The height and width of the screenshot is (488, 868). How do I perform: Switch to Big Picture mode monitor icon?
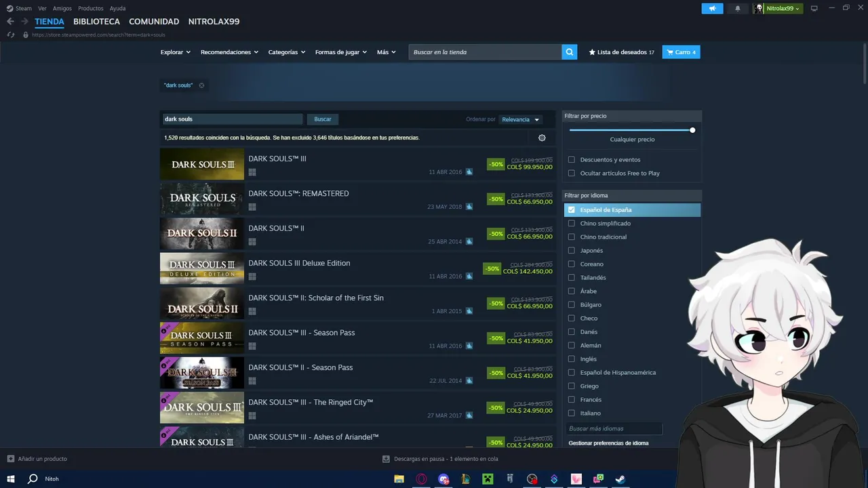tap(814, 8)
